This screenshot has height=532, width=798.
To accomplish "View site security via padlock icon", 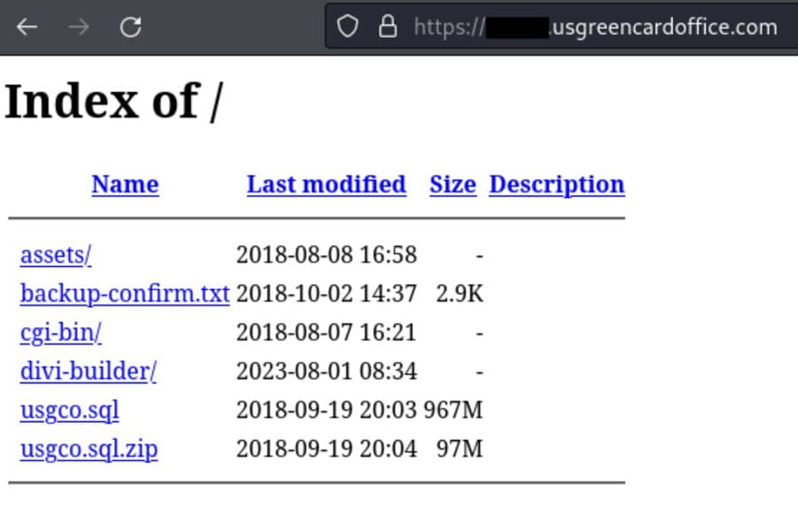I will 387,27.
